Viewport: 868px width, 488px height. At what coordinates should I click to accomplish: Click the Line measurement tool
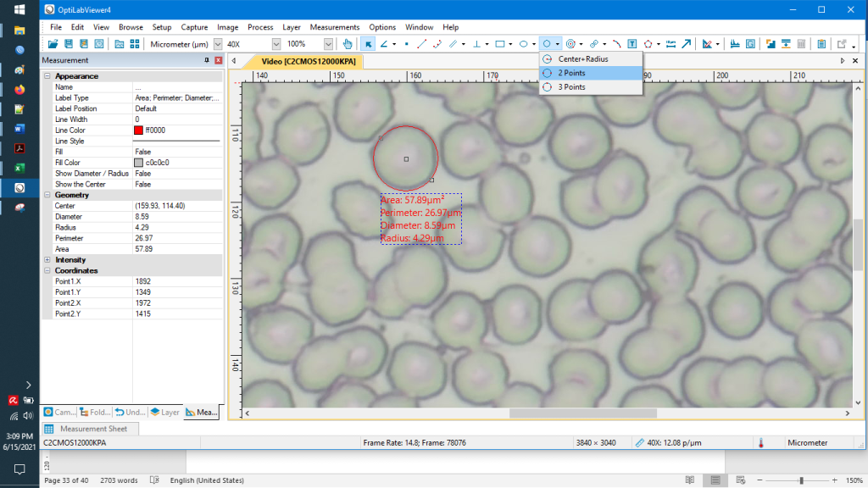[x=421, y=44]
